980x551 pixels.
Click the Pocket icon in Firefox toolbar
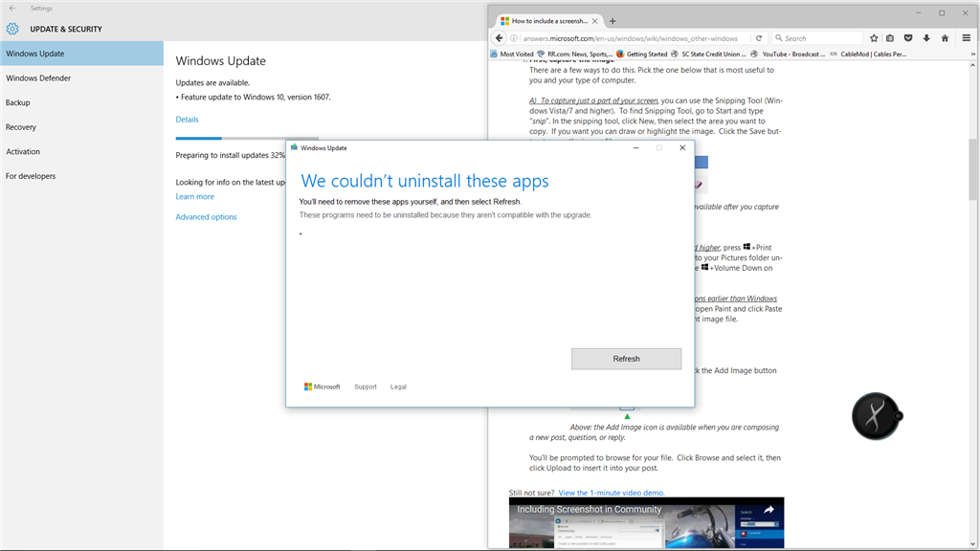[908, 38]
